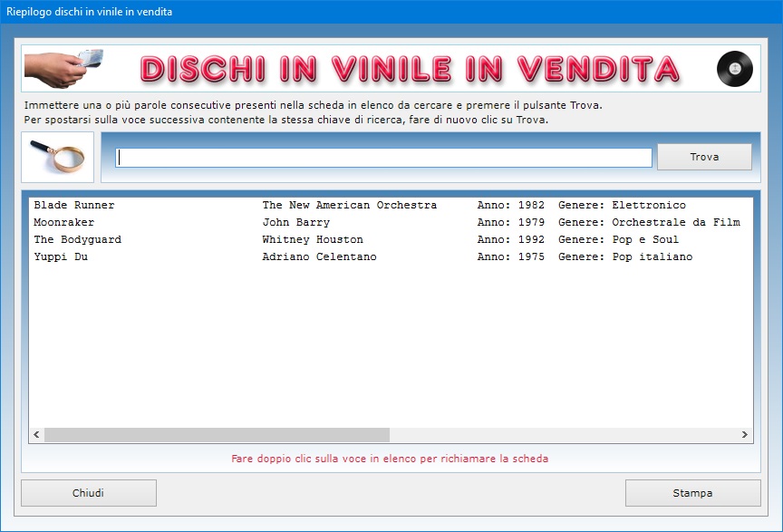Click the list's left scroll arrow

pos(37,435)
